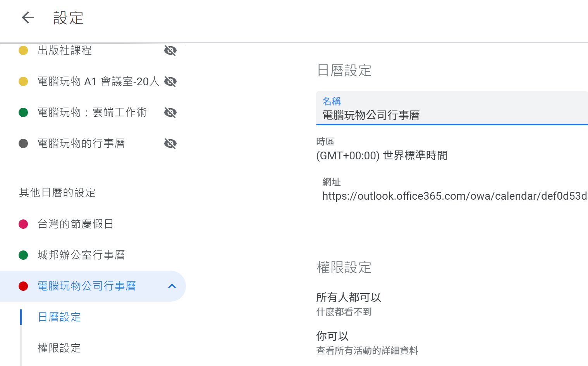Click pink color dot of 台灣的節慶假日
This screenshot has height=366, width=588.
click(23, 224)
